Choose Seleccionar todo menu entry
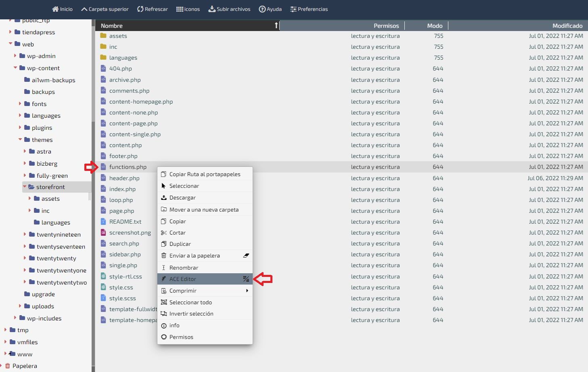 (x=205, y=302)
